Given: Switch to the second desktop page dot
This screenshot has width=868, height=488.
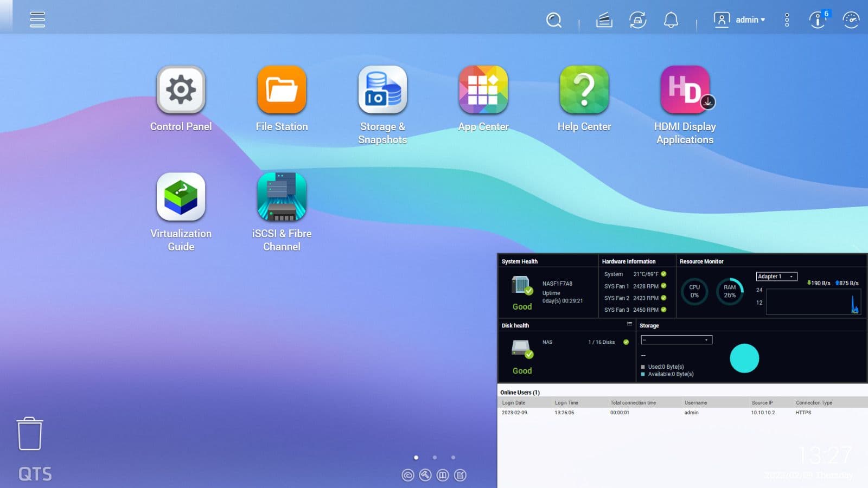Looking at the screenshot, I should click(x=435, y=458).
